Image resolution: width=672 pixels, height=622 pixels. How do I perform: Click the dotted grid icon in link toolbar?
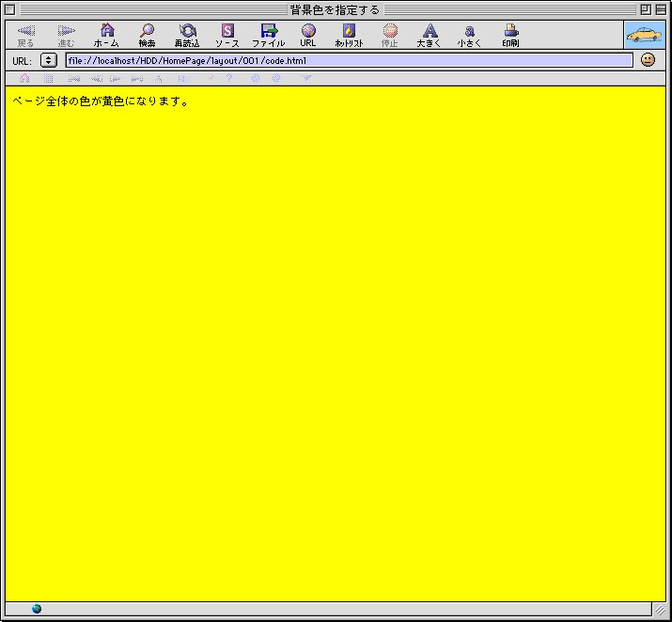pyautogui.click(x=49, y=78)
